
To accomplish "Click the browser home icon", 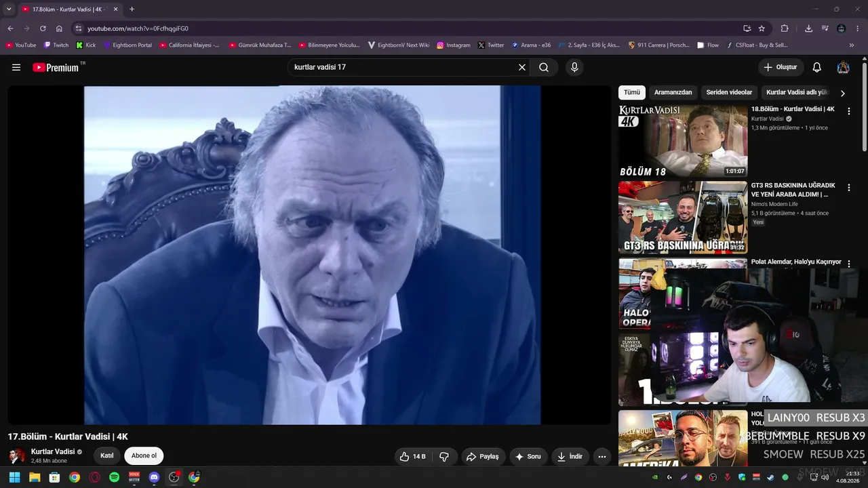I will coord(59,28).
